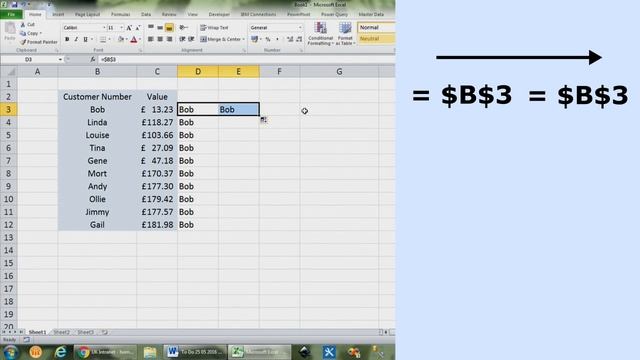Select the cell with £181.98

point(157,225)
